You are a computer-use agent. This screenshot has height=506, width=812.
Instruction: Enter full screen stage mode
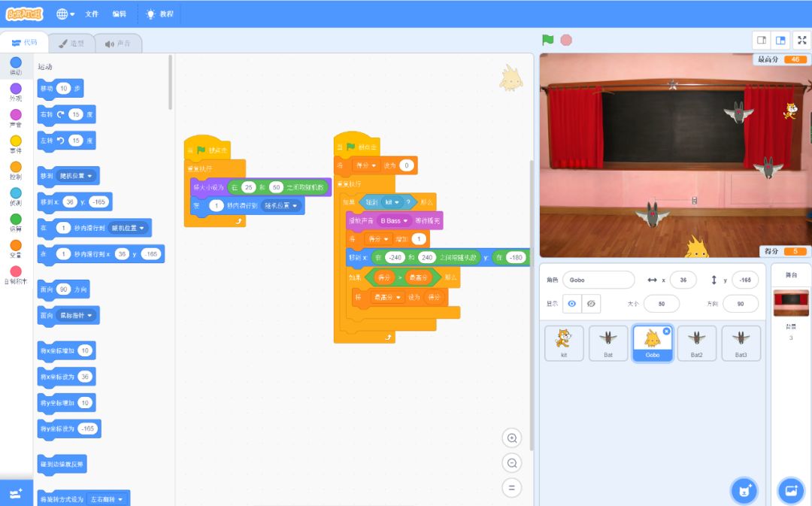coord(801,40)
